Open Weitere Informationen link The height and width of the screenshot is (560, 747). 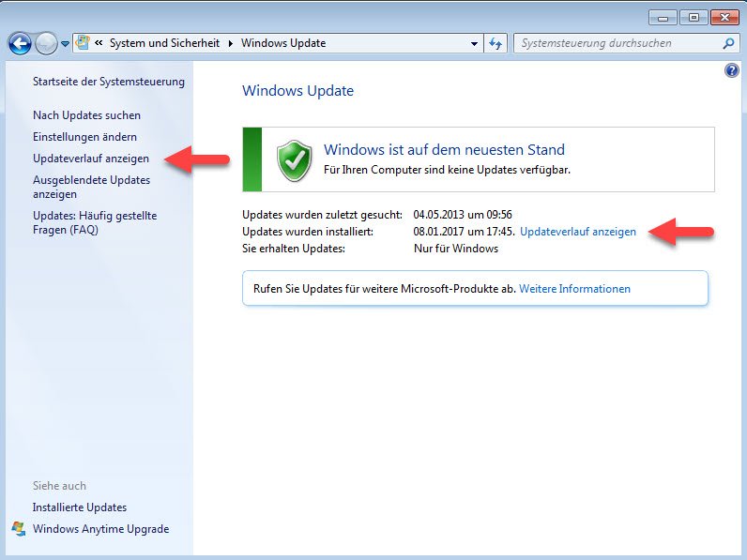[x=574, y=289]
